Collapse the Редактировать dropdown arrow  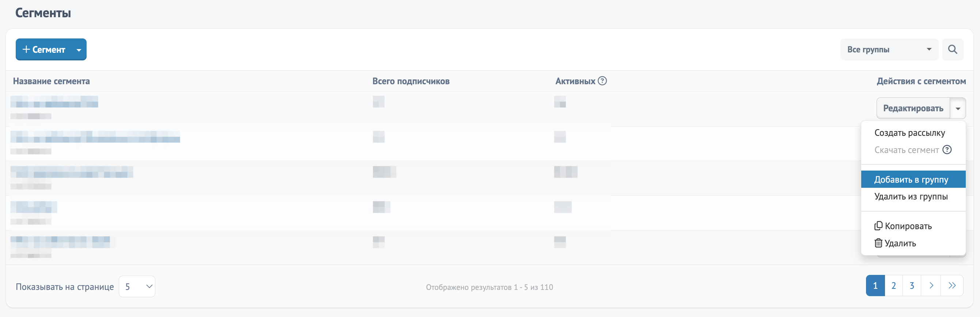tap(958, 109)
